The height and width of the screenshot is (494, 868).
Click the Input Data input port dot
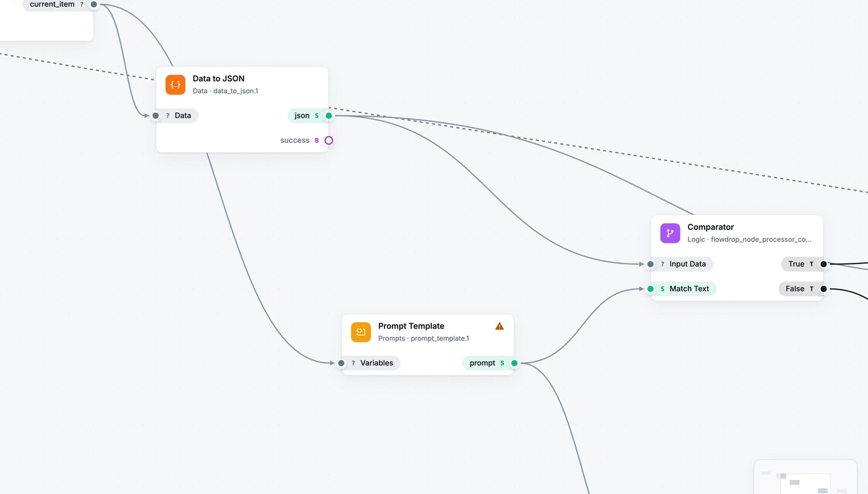pos(650,264)
